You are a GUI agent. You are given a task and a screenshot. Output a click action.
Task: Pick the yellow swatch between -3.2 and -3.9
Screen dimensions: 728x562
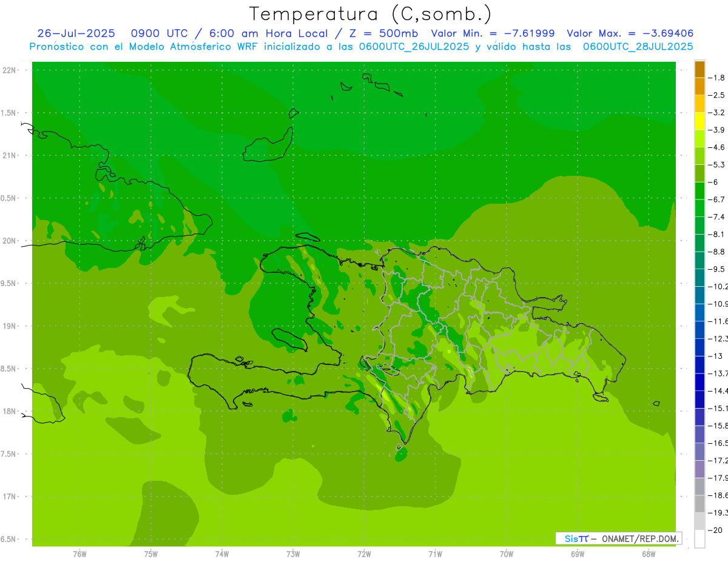click(x=699, y=121)
